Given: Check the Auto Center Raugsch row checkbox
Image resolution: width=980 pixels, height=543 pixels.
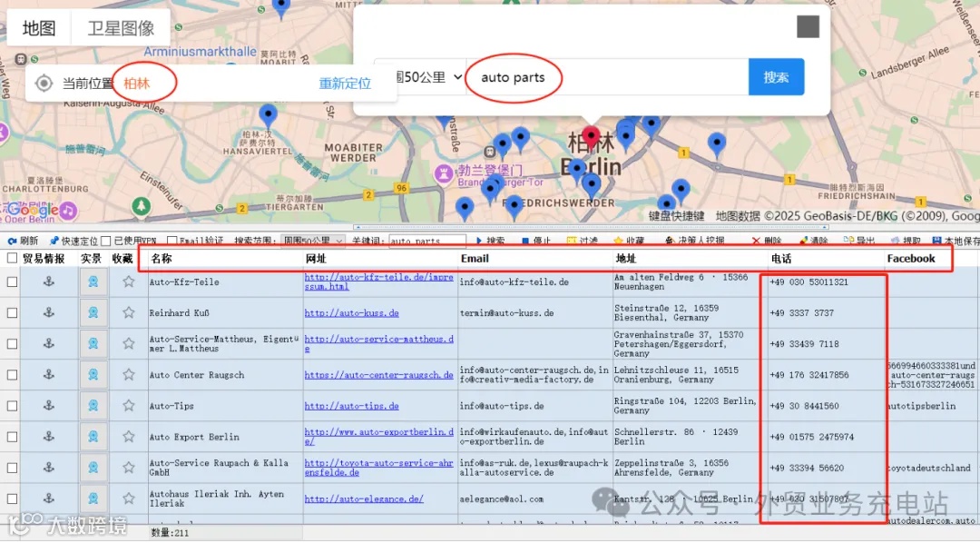Looking at the screenshot, I should [x=12, y=375].
